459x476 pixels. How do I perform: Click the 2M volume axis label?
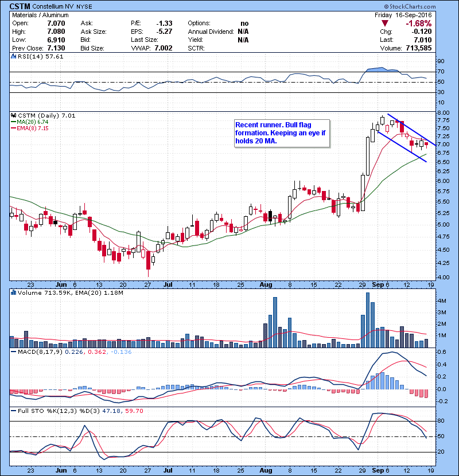(x=441, y=324)
